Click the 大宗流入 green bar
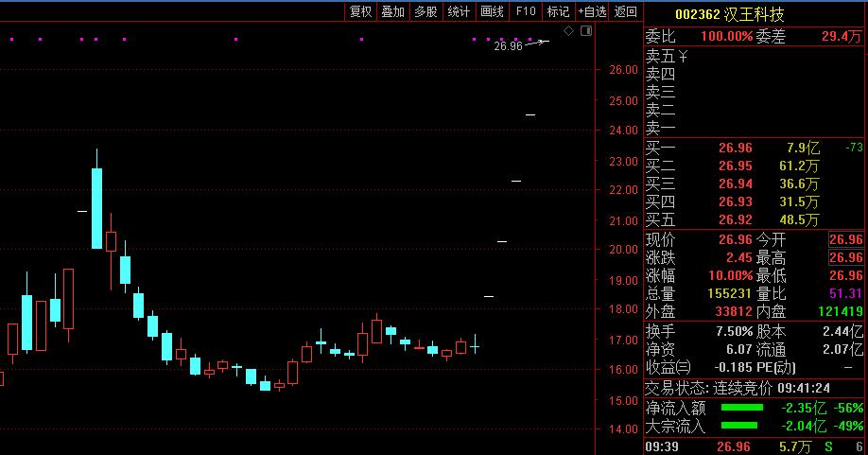This screenshot has height=455, width=868. click(x=739, y=425)
